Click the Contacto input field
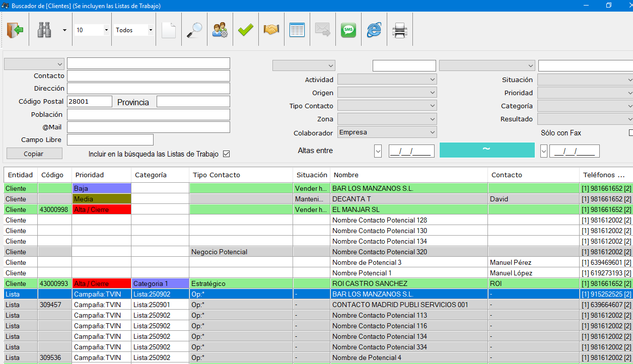The height and width of the screenshot is (364, 633). [x=149, y=76]
